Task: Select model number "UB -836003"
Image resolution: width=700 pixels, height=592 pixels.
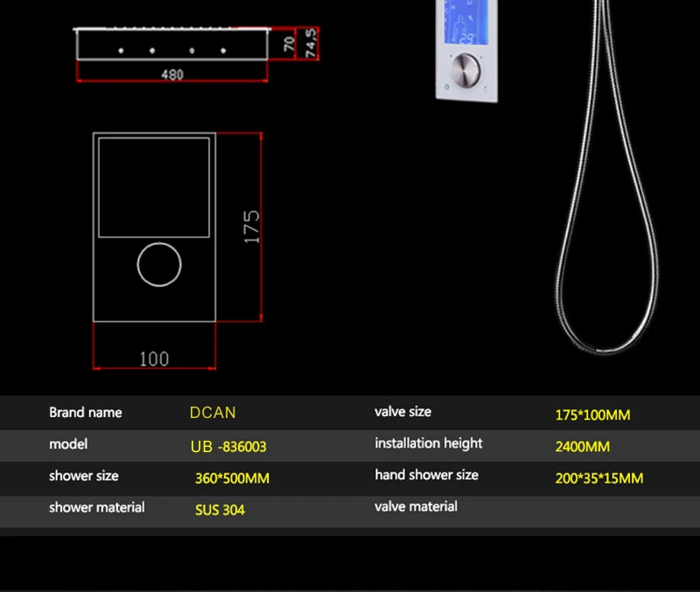Action: click(x=228, y=446)
